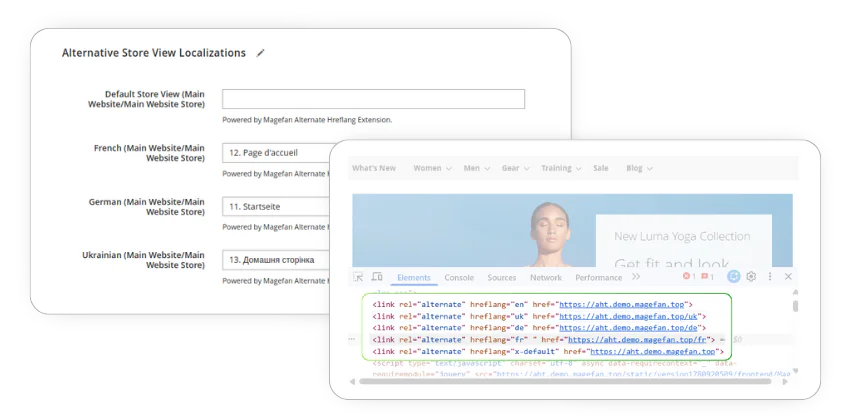Screen dimensions: 850x420
Task: Open the Ukrainian store view field '13. Домашня сторінка'
Action: [x=276, y=260]
